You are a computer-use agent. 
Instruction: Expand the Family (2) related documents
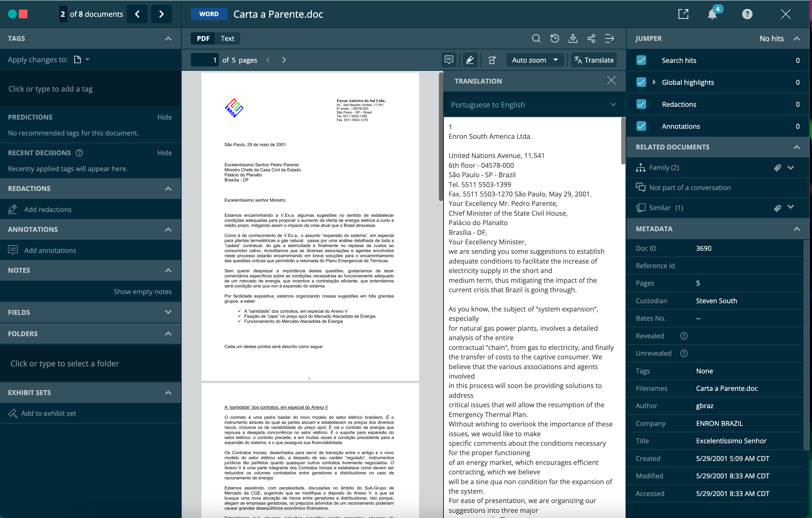coord(791,167)
